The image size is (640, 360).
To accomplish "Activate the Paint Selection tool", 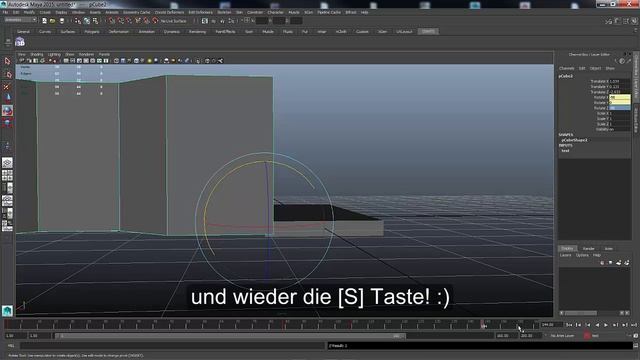I will (x=7, y=86).
